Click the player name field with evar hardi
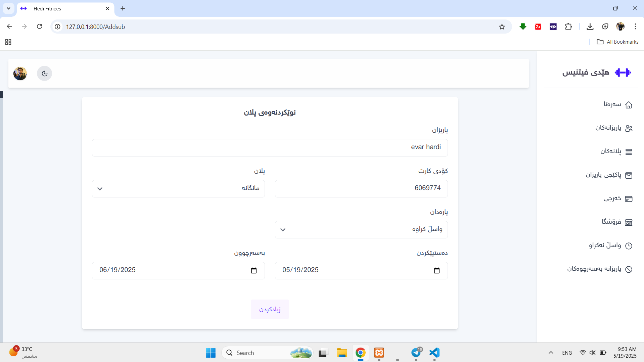Viewport: 644px width, 362px height. [x=270, y=148]
